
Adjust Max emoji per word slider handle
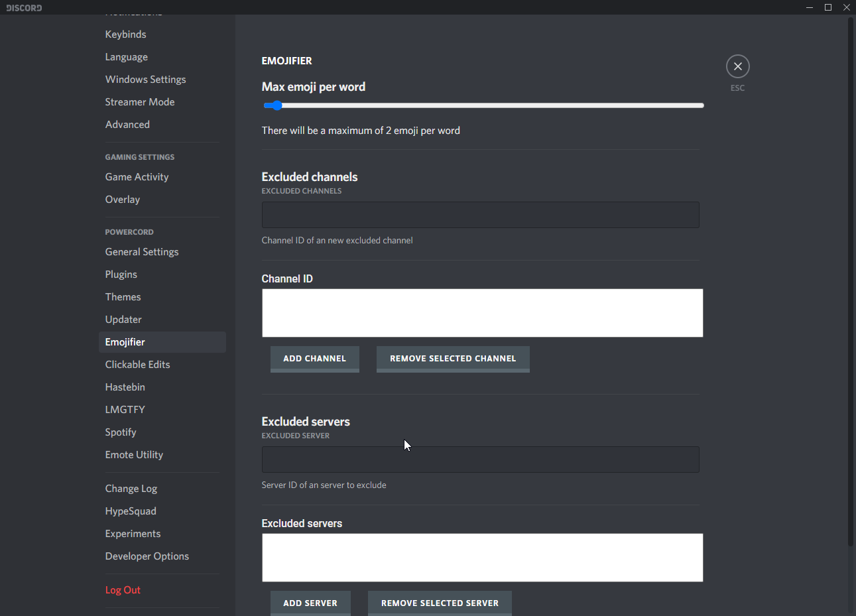tap(277, 105)
